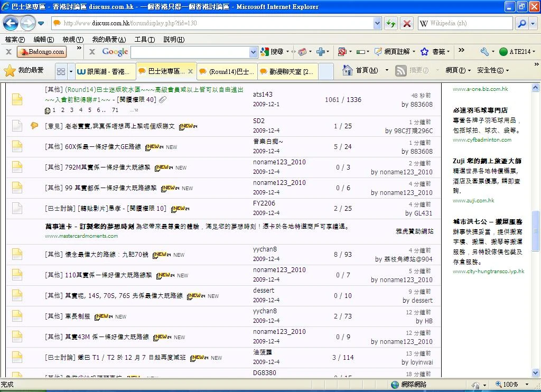This screenshot has height=392, width=541.
Task: Open the 網頁(P) command bar menu
Action: coord(458,70)
